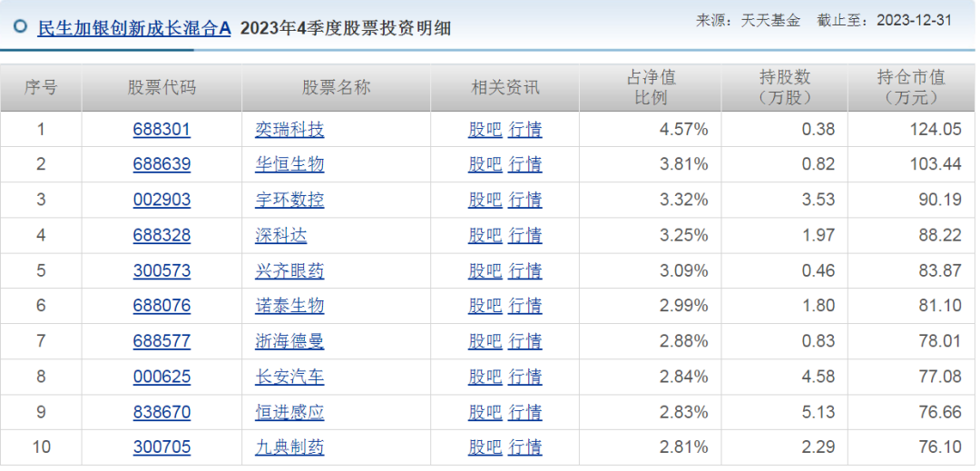Screen dimensions: 980x471
Task: Open 行情 for 九典制药 row
Action: [525, 447]
